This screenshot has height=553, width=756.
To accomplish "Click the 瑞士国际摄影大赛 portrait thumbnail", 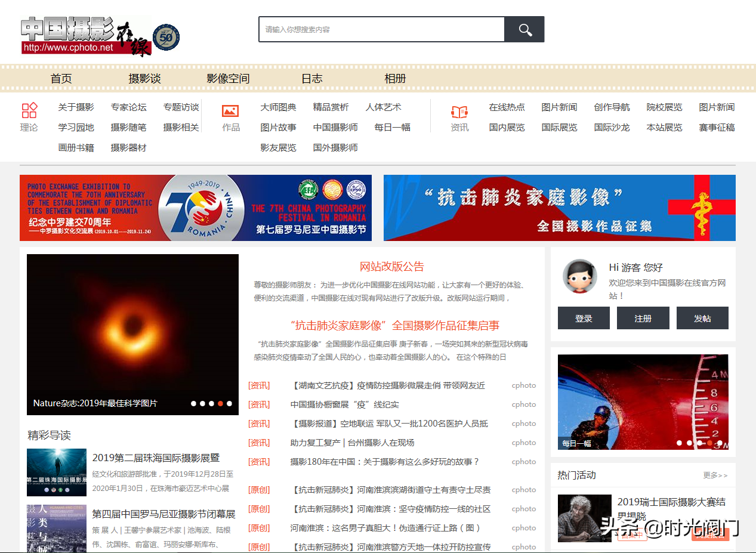I will point(585,518).
